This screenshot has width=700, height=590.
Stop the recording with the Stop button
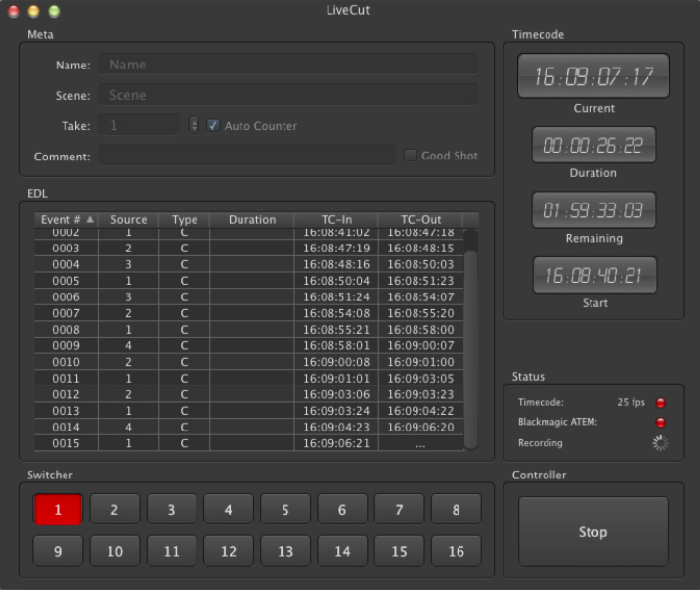click(592, 531)
